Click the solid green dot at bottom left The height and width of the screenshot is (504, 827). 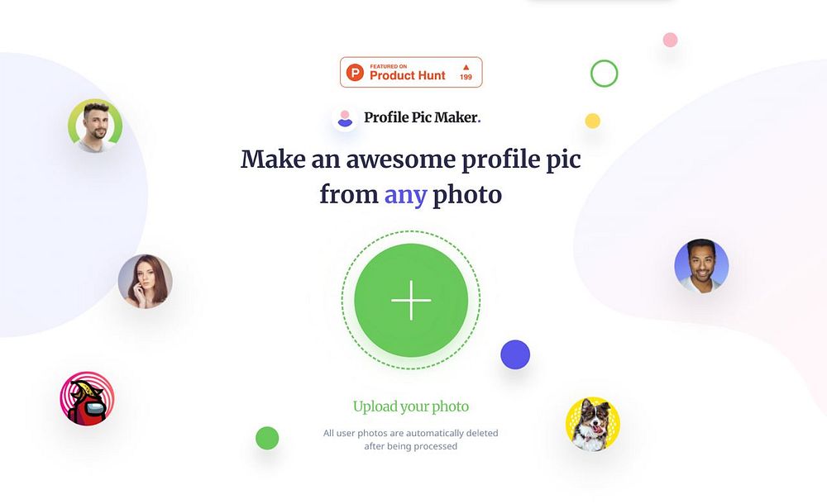[267, 438]
